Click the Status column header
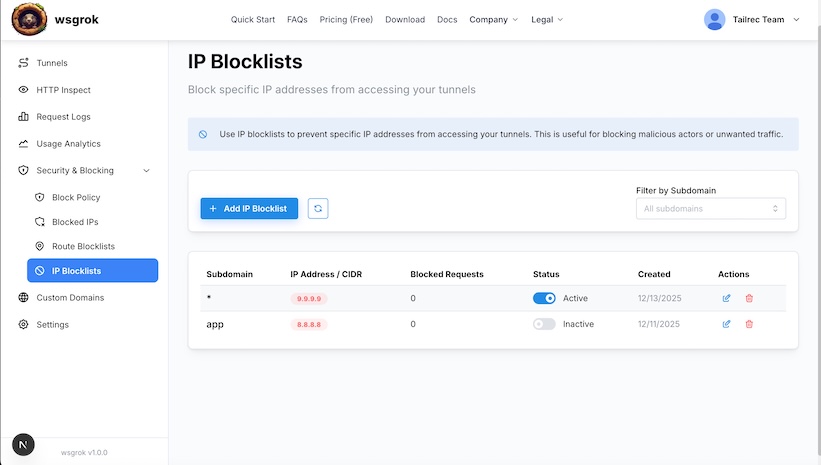Image resolution: width=821 pixels, height=465 pixels. point(546,274)
